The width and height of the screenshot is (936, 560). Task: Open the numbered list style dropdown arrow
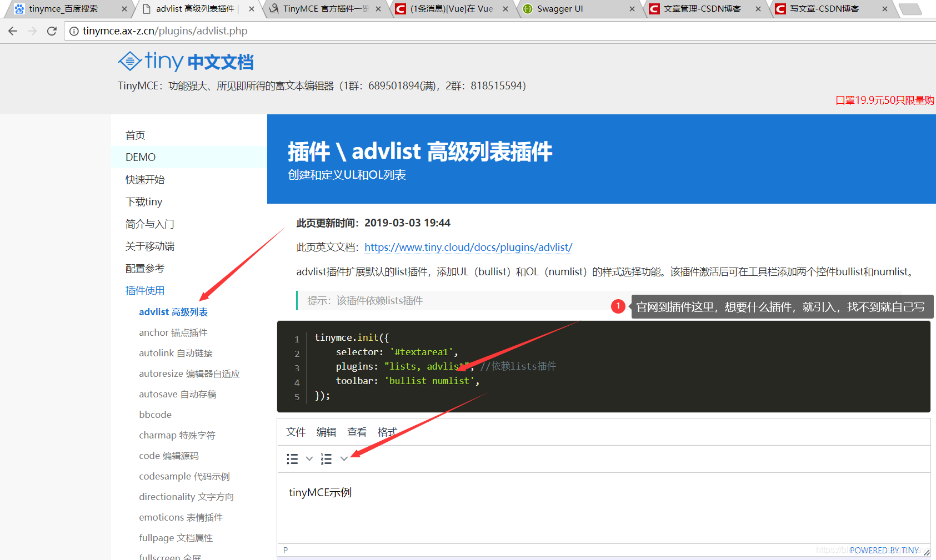coord(344,459)
